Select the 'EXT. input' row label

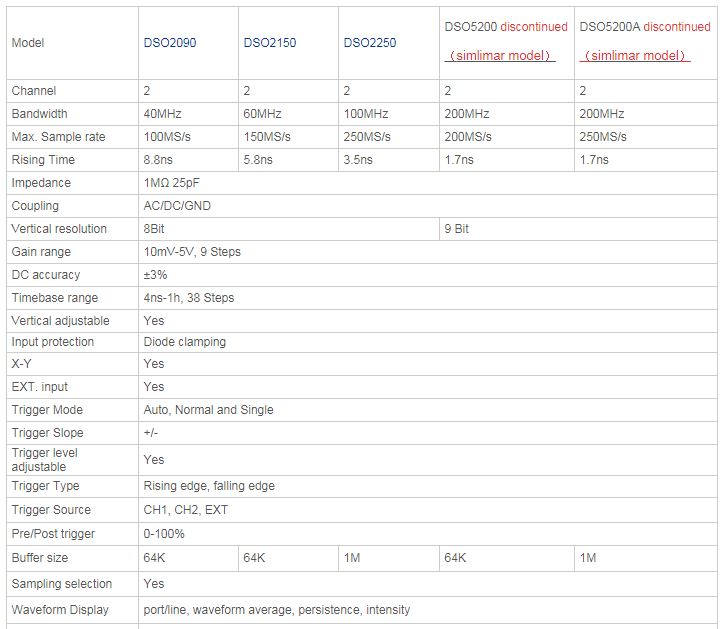[39, 387]
